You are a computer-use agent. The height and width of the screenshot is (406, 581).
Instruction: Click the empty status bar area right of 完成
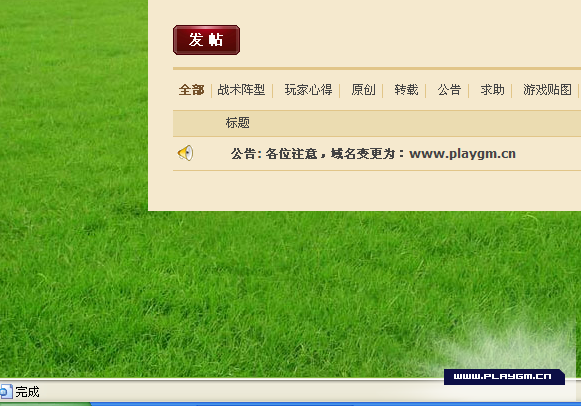(241, 392)
